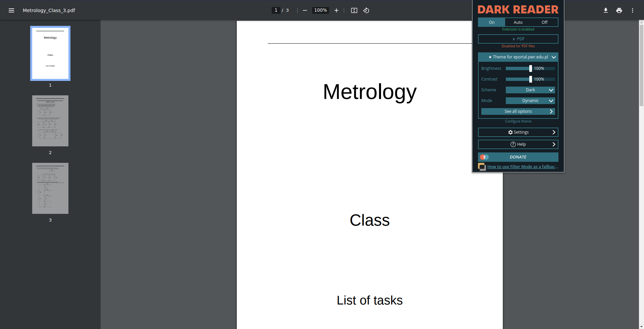This screenshot has width=644, height=329.
Task: Open the PDF sidebar hamburger menu
Action: click(x=11, y=10)
